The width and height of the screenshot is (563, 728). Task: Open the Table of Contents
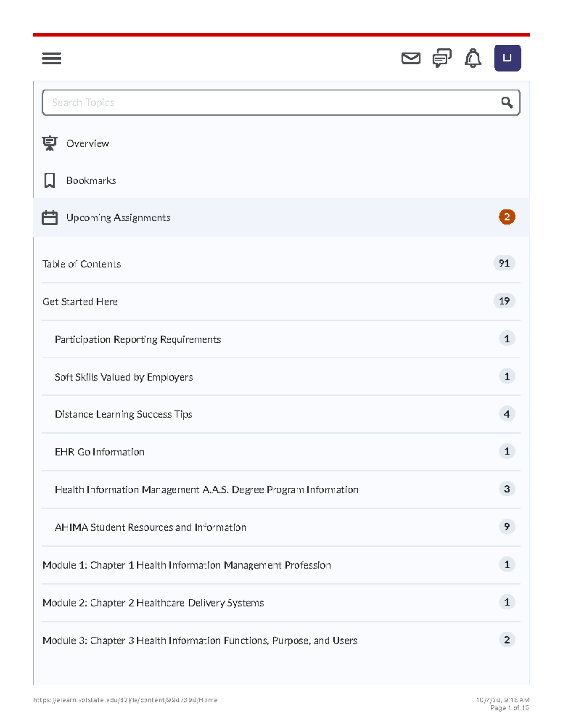[82, 264]
